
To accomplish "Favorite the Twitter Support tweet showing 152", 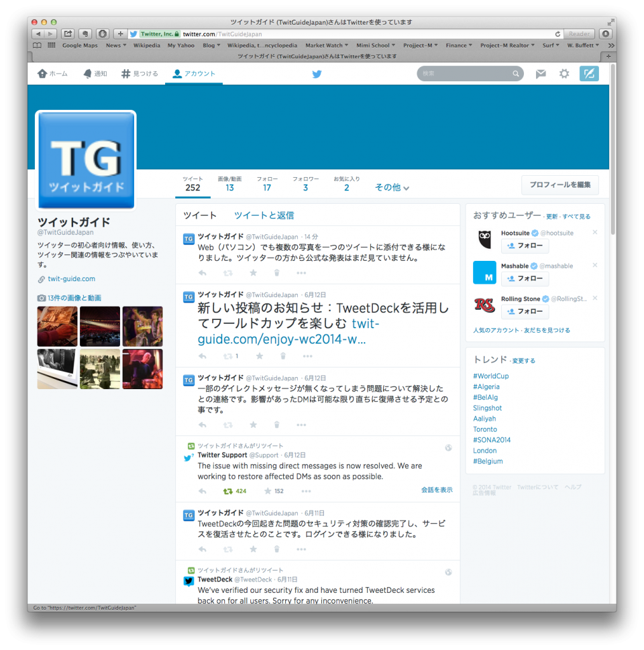I will point(274,491).
